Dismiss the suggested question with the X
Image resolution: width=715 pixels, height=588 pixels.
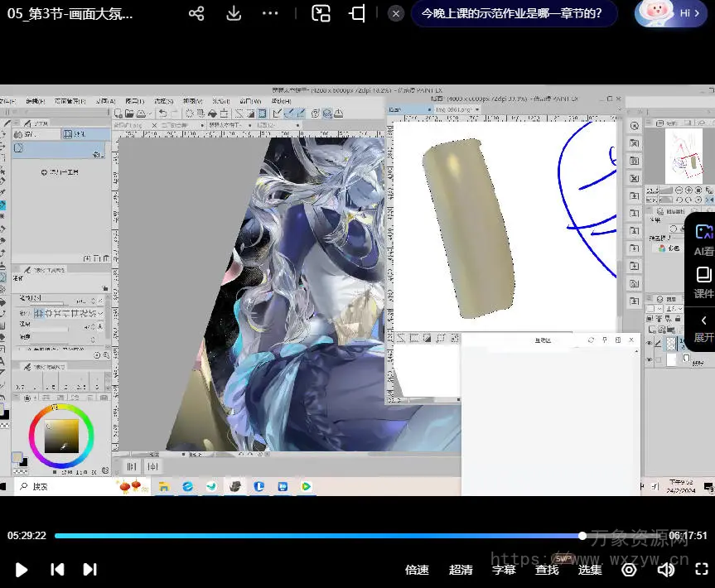tap(396, 13)
